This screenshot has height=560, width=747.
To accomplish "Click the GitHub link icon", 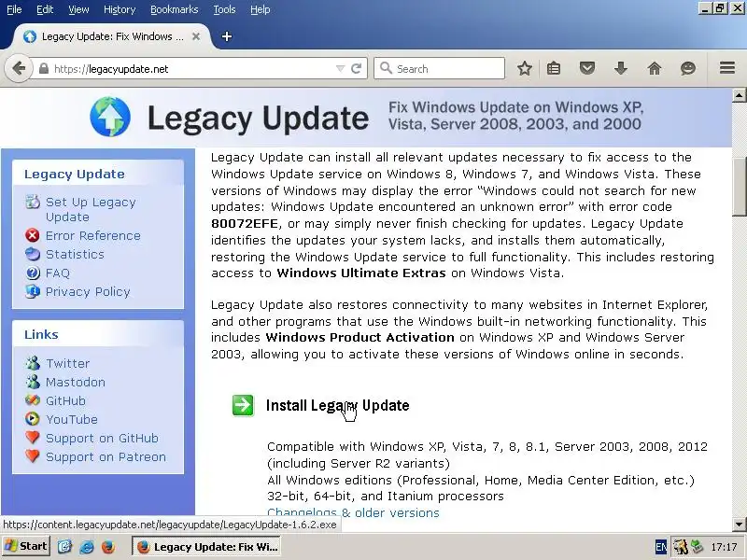I will coord(33,400).
